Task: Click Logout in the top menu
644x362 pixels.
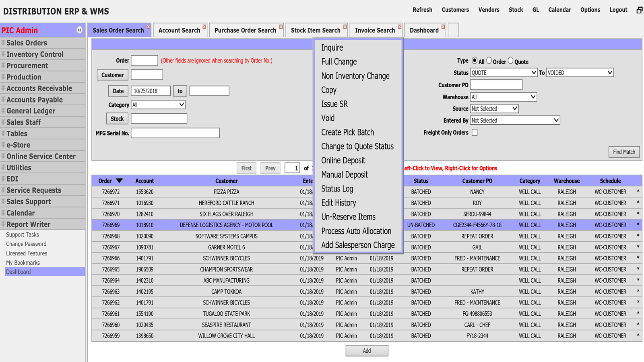Action: (x=618, y=10)
